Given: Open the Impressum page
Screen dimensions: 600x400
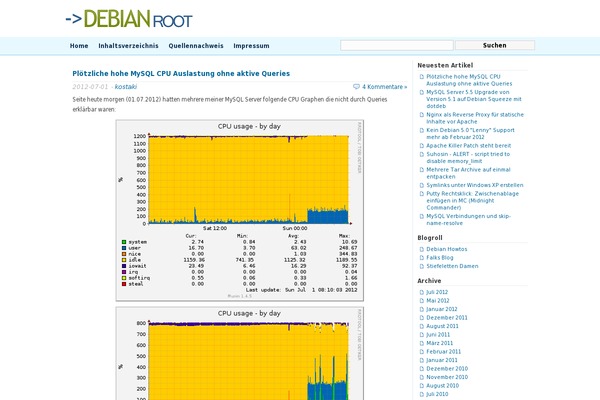Looking at the screenshot, I should (x=251, y=46).
